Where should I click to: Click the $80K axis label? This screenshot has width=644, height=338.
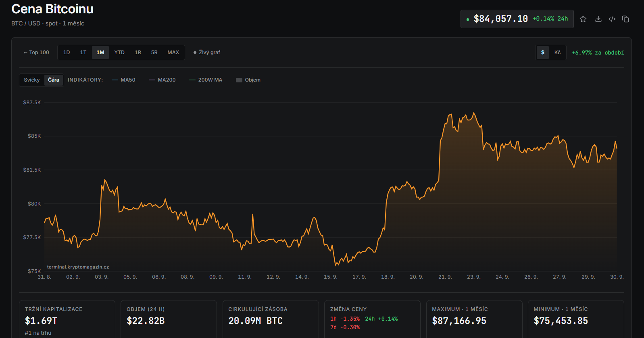34,204
